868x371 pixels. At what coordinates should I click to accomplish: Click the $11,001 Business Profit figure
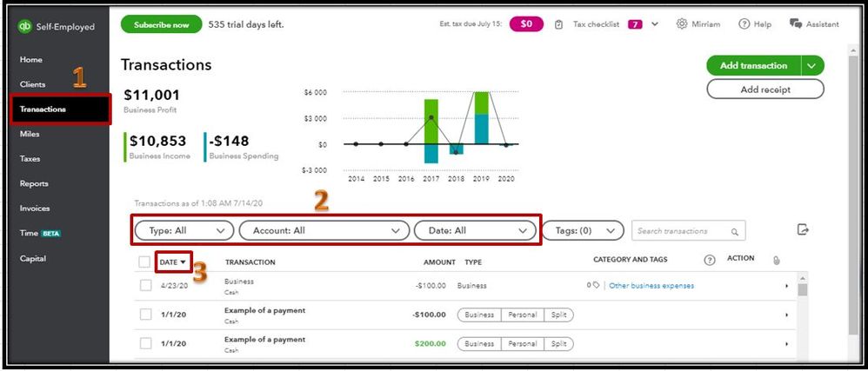pos(151,95)
